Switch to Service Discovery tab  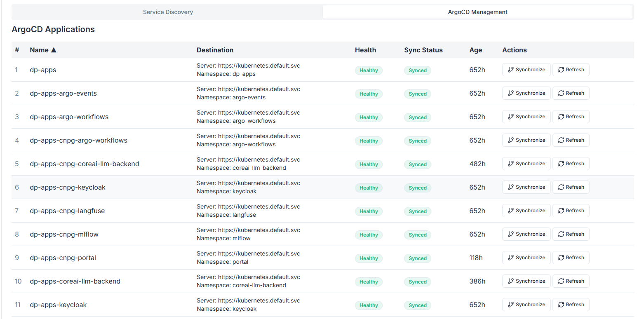pos(168,12)
